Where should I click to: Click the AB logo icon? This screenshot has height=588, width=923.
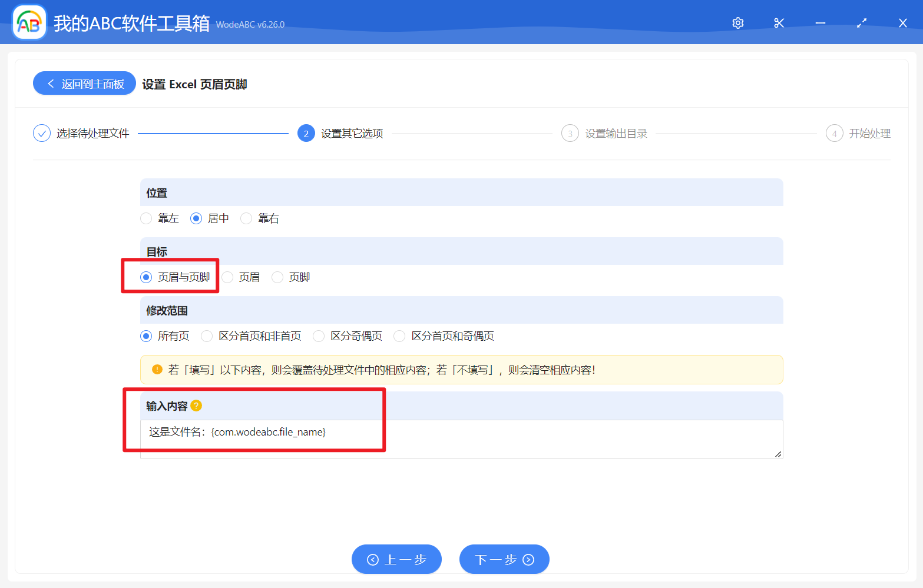[29, 22]
